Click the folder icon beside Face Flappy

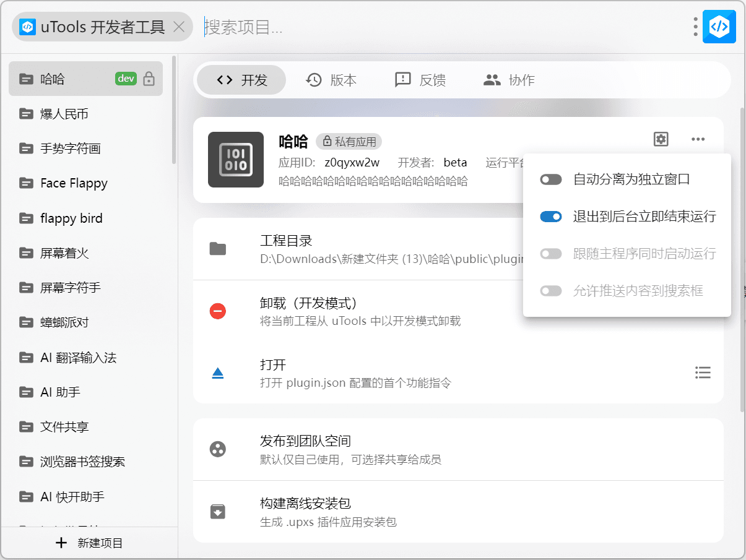click(x=26, y=183)
